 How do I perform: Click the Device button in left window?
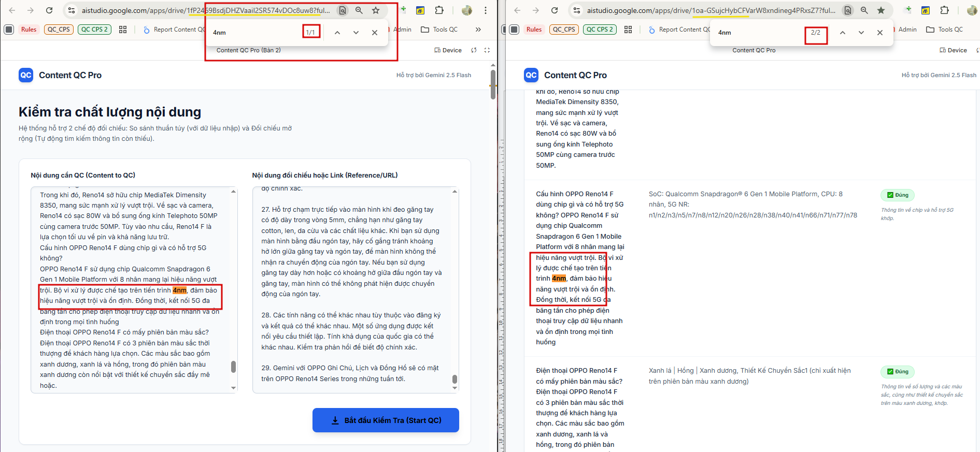(x=448, y=50)
